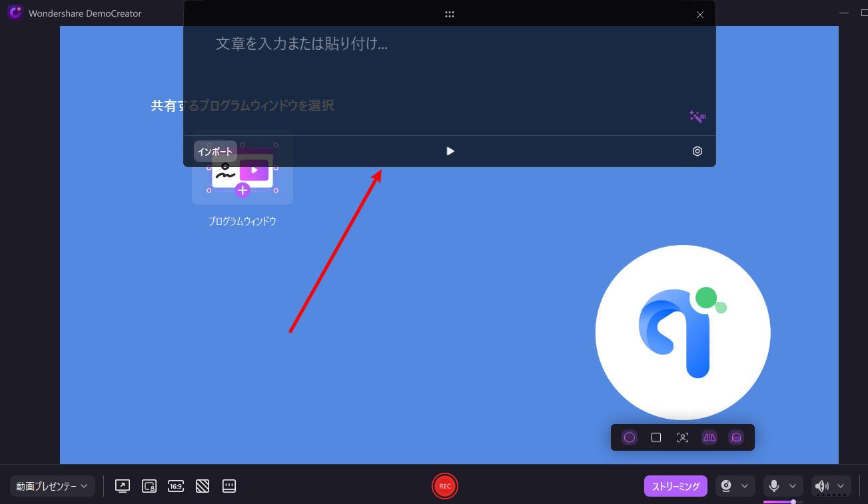Image resolution: width=868 pixels, height=504 pixels.
Task: Adjust the microphone volume slider
Action: pos(783,501)
